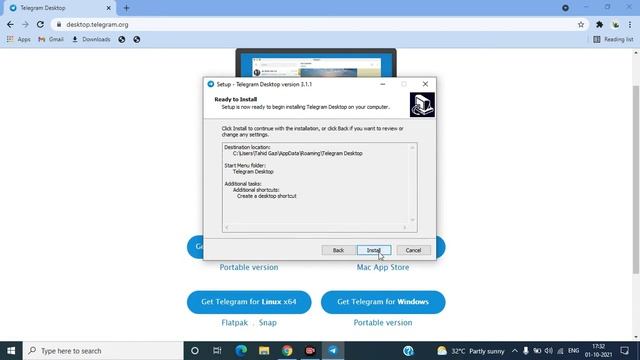Image resolution: width=640 pixels, height=360 pixels.
Task: Open Portable version link under Windows button
Action: (383, 322)
